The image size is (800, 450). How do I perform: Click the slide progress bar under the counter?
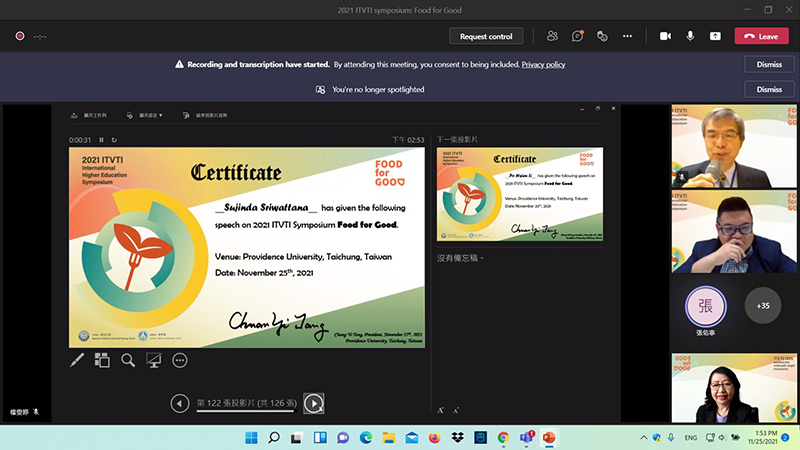(246, 411)
